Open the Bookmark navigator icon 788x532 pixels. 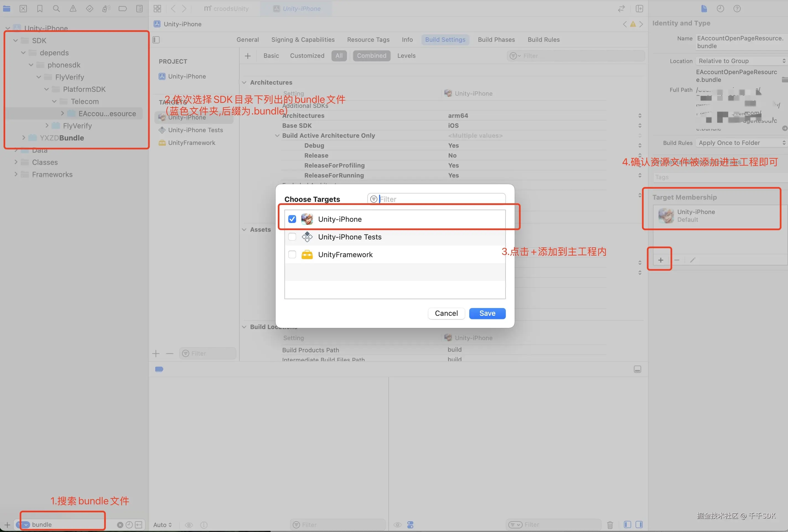[x=40, y=9]
